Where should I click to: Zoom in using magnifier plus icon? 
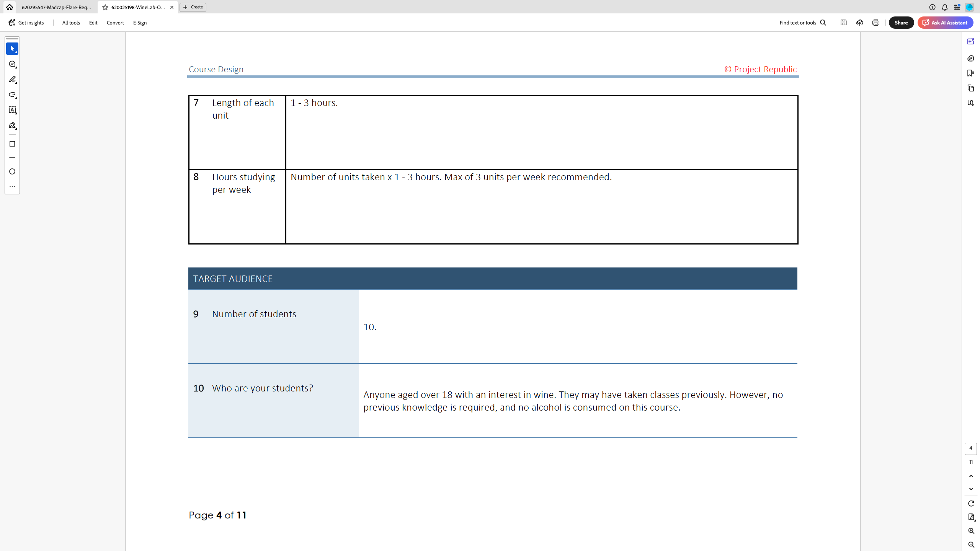coord(971,531)
